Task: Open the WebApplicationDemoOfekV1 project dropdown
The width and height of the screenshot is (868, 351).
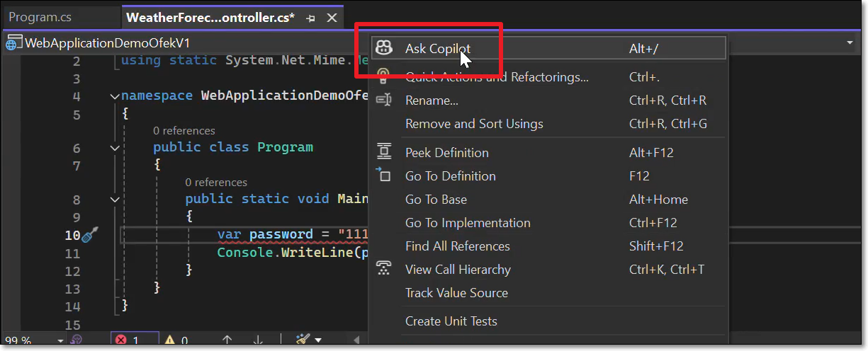Action: pos(184,43)
